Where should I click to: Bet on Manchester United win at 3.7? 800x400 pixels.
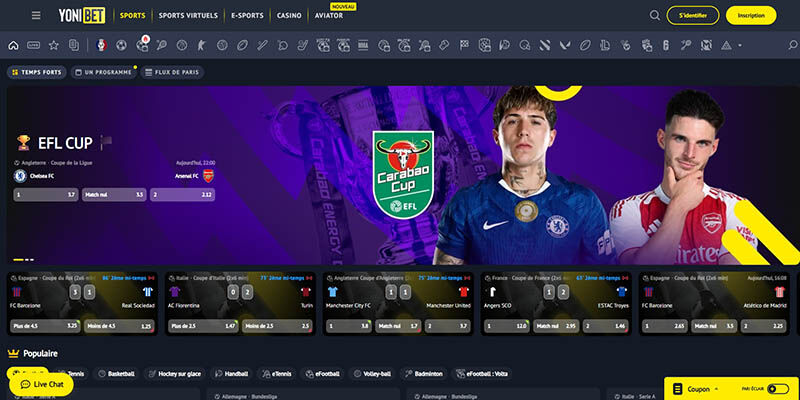pyautogui.click(x=447, y=327)
